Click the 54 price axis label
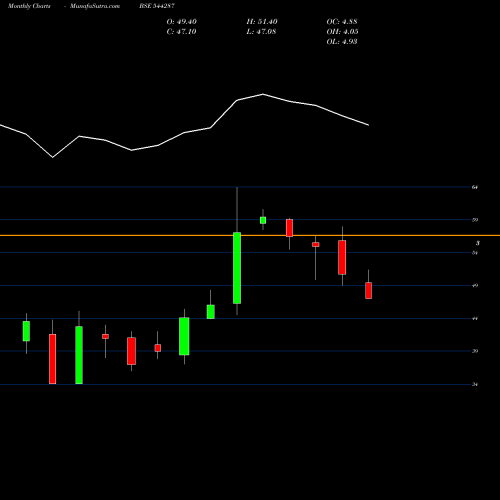The width and height of the screenshot is (500, 500). pyautogui.click(x=475, y=253)
